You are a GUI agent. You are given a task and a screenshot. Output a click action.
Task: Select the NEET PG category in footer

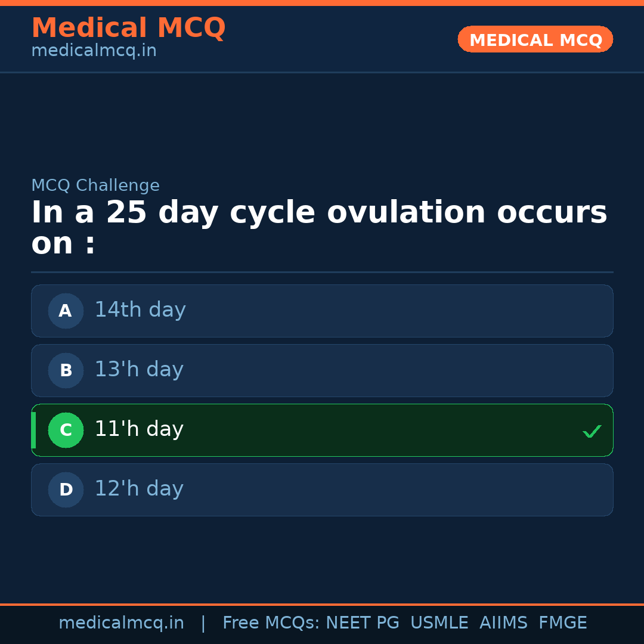[362, 622]
